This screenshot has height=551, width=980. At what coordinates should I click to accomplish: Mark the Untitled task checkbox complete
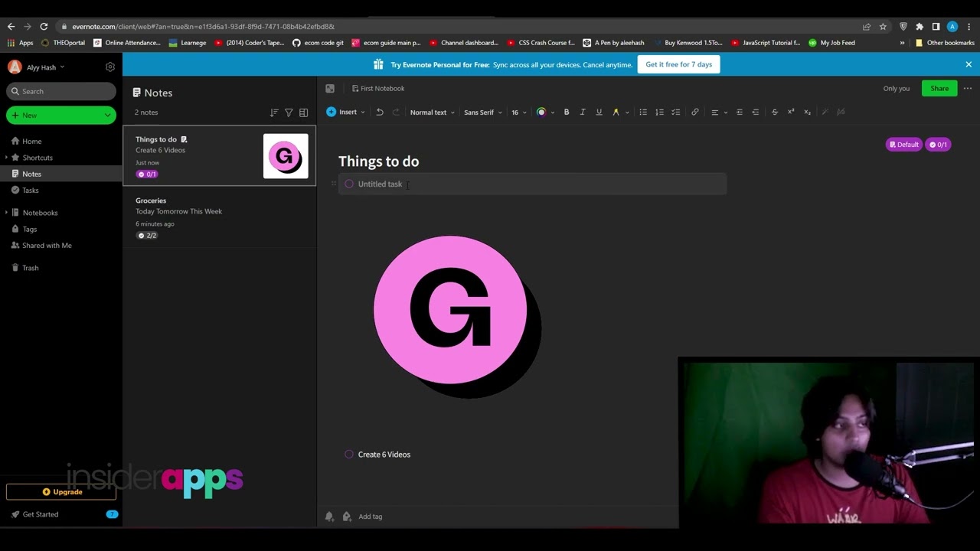point(349,184)
